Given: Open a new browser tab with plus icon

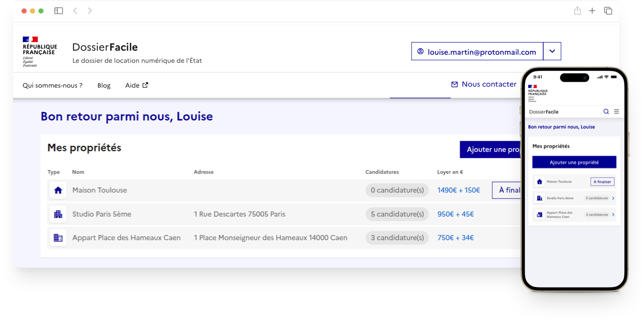Looking at the screenshot, I should click(x=592, y=11).
